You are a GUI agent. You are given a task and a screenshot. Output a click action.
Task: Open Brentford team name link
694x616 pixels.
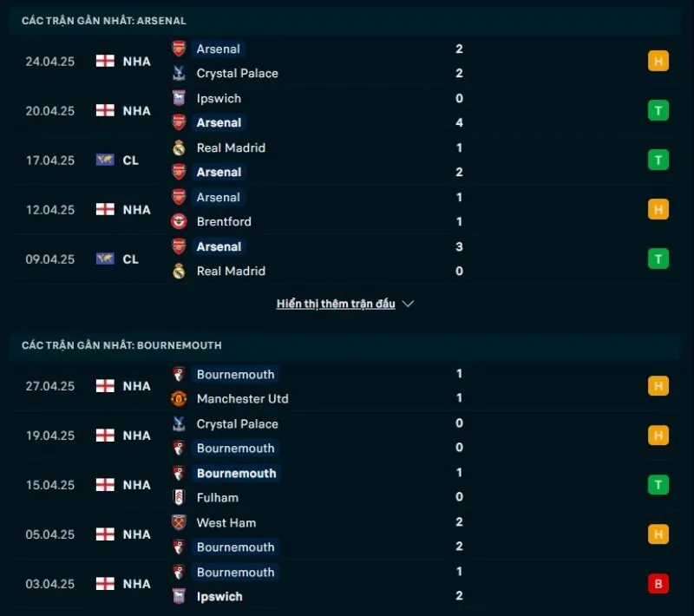click(x=226, y=221)
